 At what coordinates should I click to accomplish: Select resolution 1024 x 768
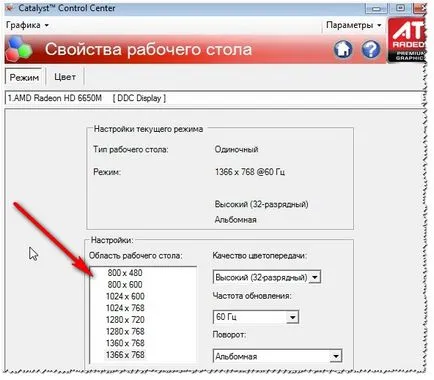click(125, 308)
